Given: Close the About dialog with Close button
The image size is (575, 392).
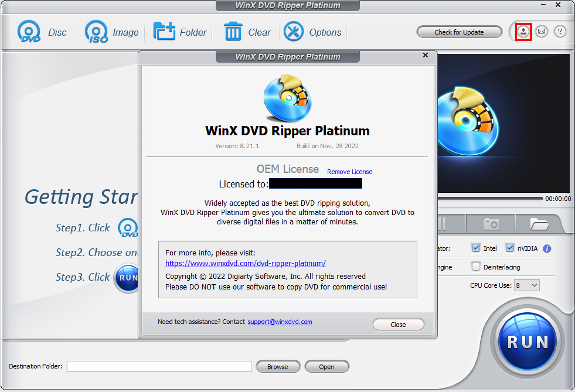Looking at the screenshot, I should [398, 325].
